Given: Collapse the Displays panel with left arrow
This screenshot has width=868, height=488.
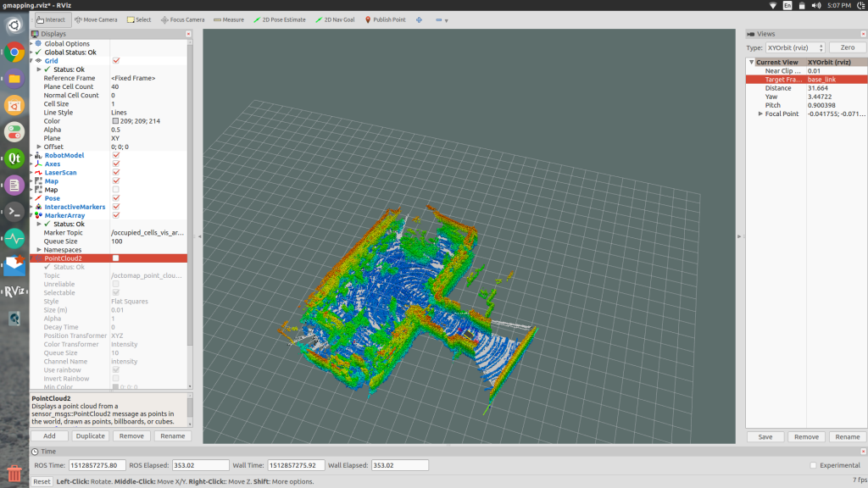Looking at the screenshot, I should tap(199, 236).
